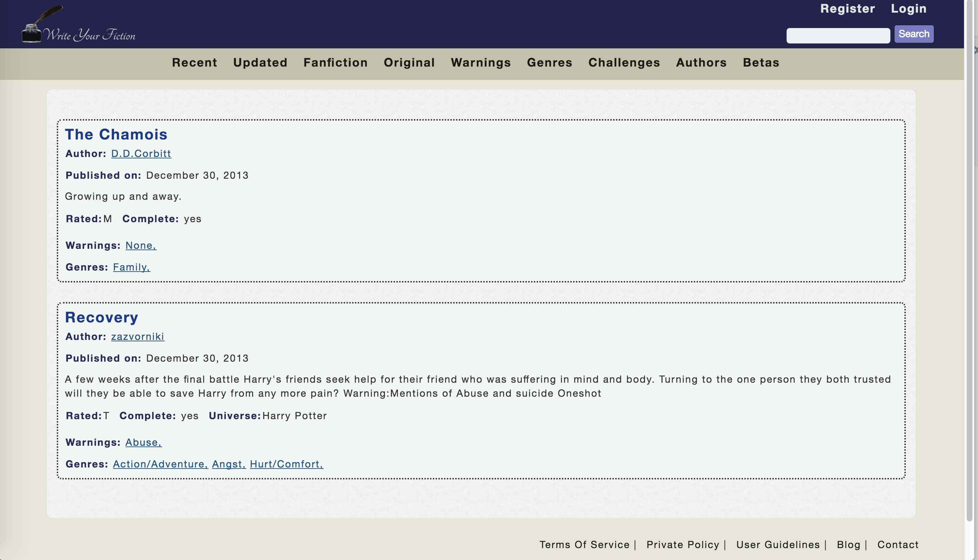Viewport: 978px width, 560px height.
Task: Filter by Hurt/Comfort genre link
Action: click(286, 464)
